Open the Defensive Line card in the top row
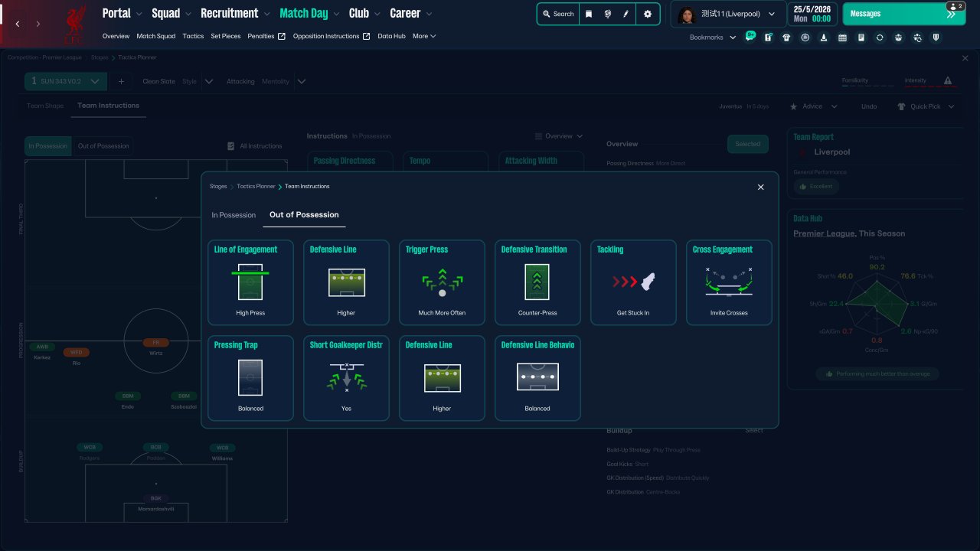The image size is (980, 551). click(x=346, y=282)
